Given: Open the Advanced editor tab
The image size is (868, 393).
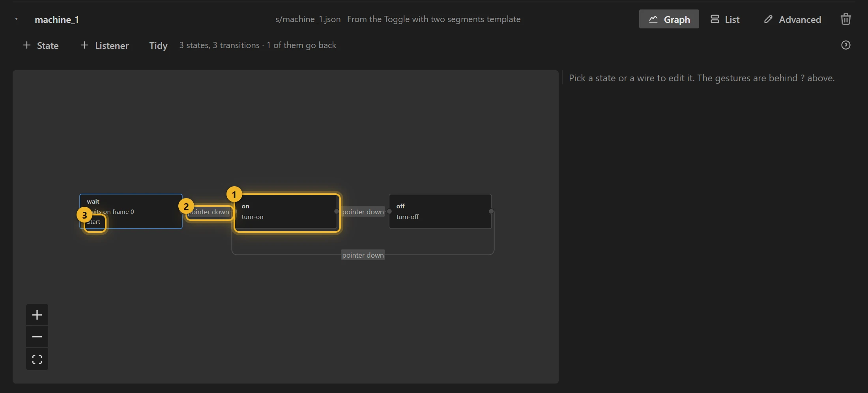Looking at the screenshot, I should click(x=792, y=19).
